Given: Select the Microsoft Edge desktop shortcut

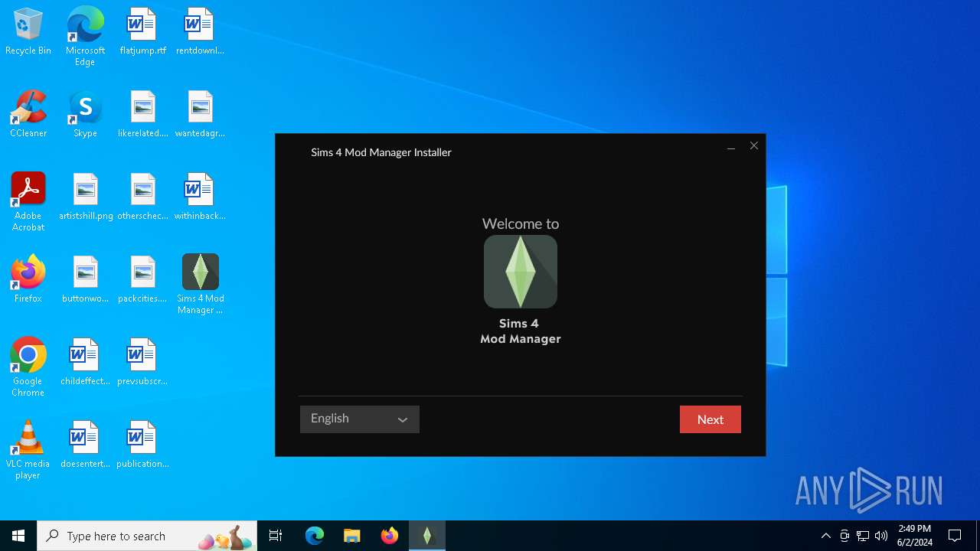Looking at the screenshot, I should pyautogui.click(x=85, y=37).
